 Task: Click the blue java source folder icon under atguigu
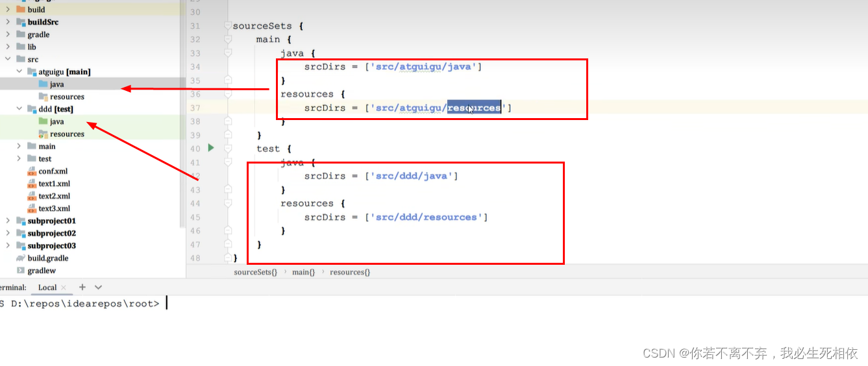tap(43, 84)
